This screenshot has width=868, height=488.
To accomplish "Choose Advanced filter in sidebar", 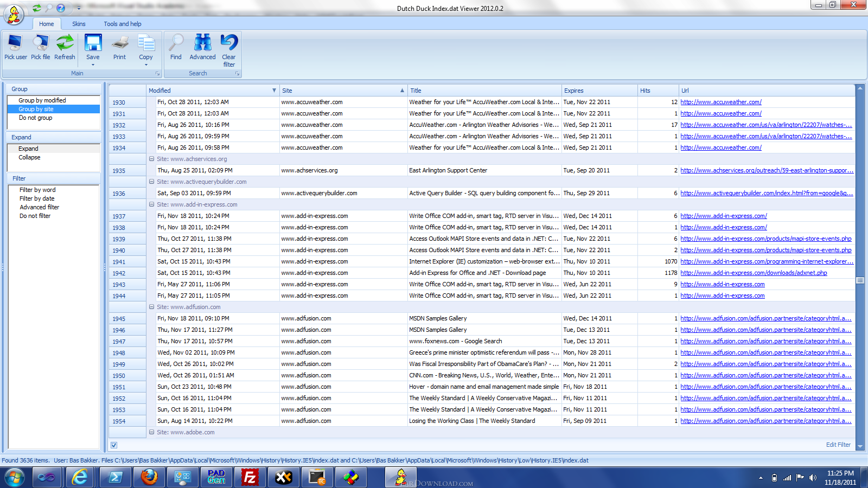I will [x=39, y=207].
